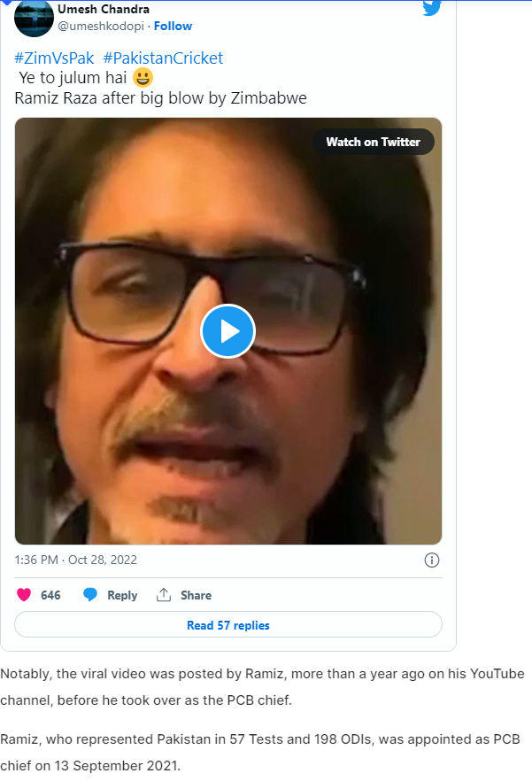This screenshot has width=532, height=781.
Task: Click the Twitter bird logo icon
Action: (x=431, y=8)
